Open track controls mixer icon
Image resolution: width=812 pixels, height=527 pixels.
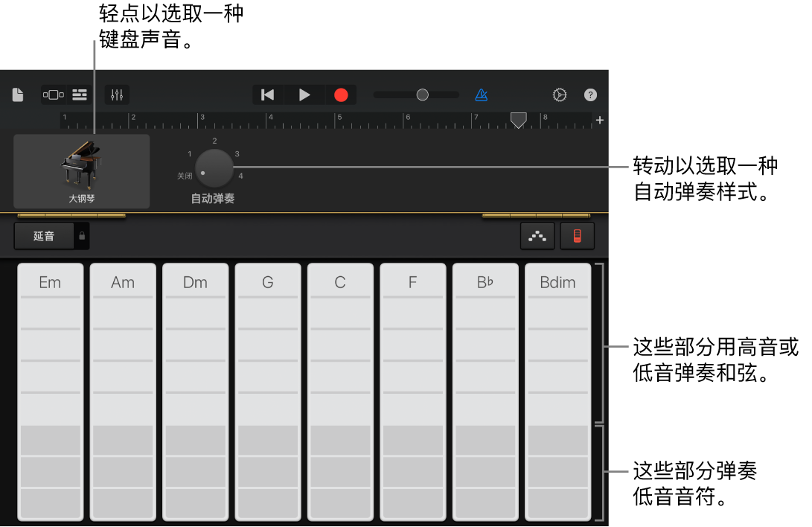tap(117, 95)
